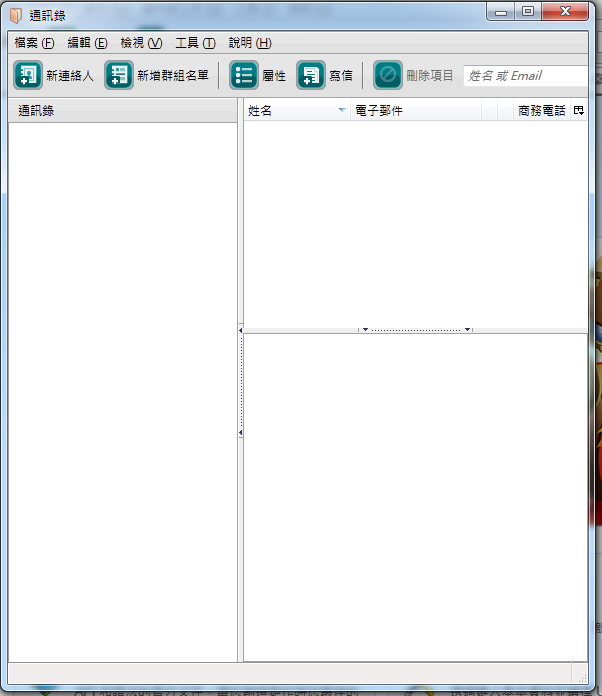
Task: Collapse contact details pane via horizontal splitter grippy
Action: pos(416,330)
